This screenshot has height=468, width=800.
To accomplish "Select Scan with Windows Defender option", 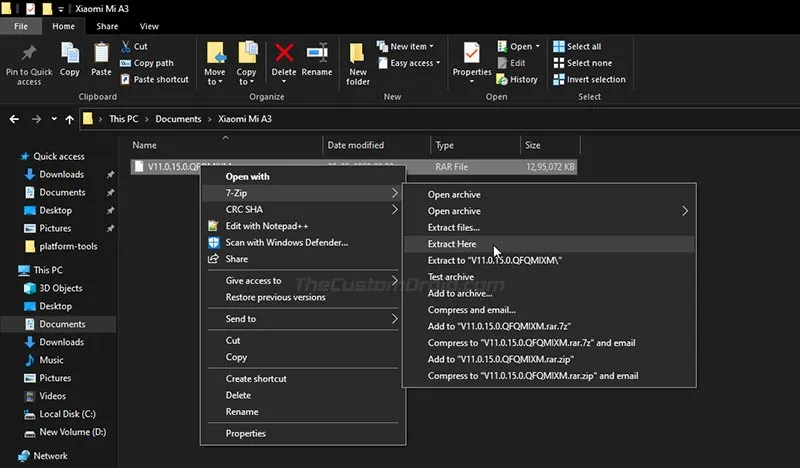I will click(286, 242).
